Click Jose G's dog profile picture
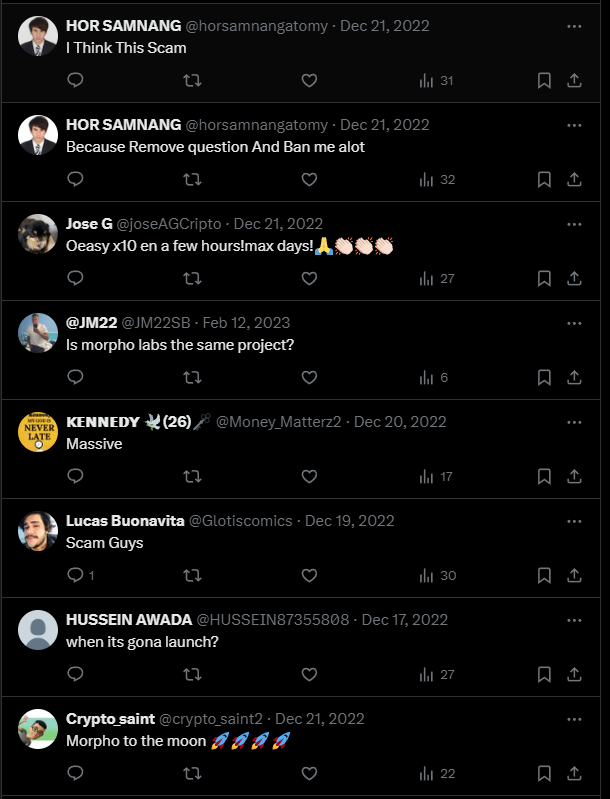This screenshot has width=610, height=799. coord(38,235)
